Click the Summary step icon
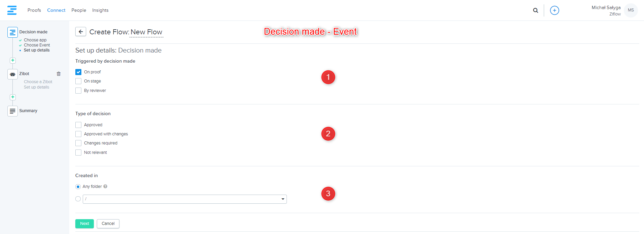The height and width of the screenshot is (234, 644). (12, 111)
